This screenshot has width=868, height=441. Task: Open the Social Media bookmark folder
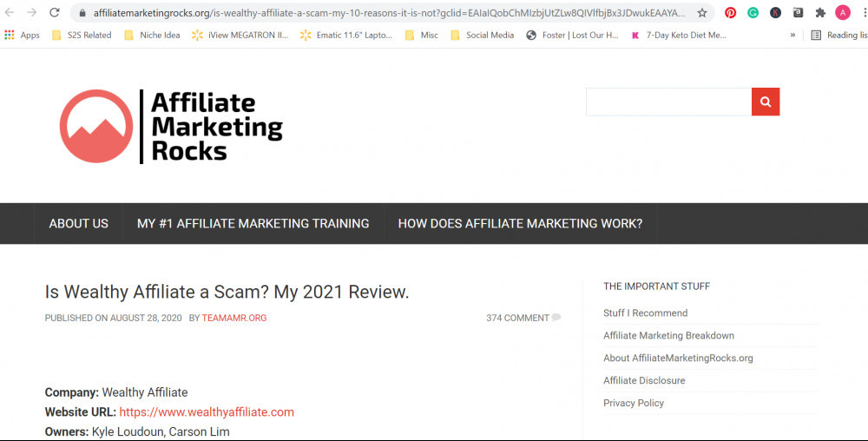(482, 36)
